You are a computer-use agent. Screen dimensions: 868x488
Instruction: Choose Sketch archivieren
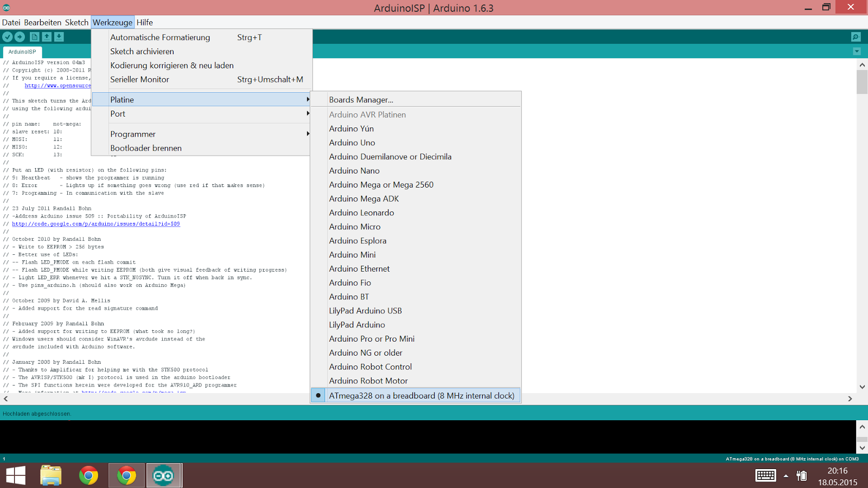tap(202, 52)
